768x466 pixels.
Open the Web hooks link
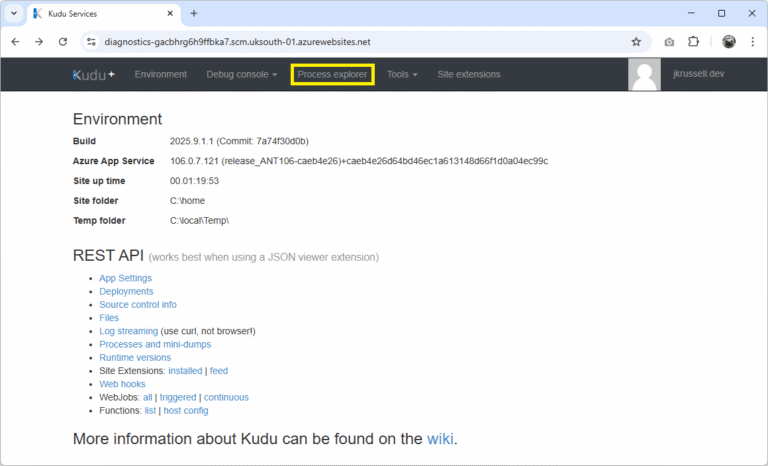[x=122, y=384]
